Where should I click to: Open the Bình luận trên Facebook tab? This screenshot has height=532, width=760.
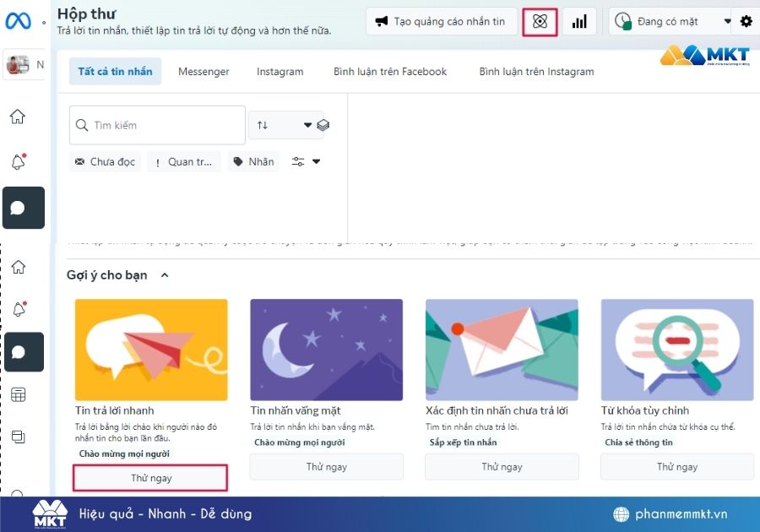pos(390,71)
